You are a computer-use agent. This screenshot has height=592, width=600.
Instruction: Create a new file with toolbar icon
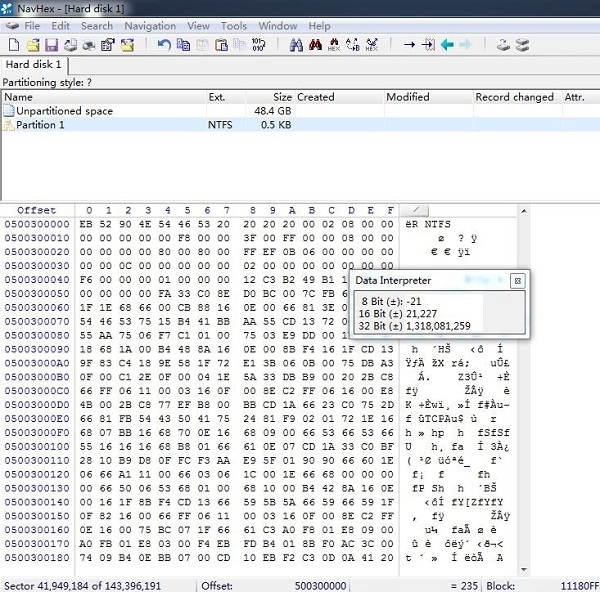point(14,45)
